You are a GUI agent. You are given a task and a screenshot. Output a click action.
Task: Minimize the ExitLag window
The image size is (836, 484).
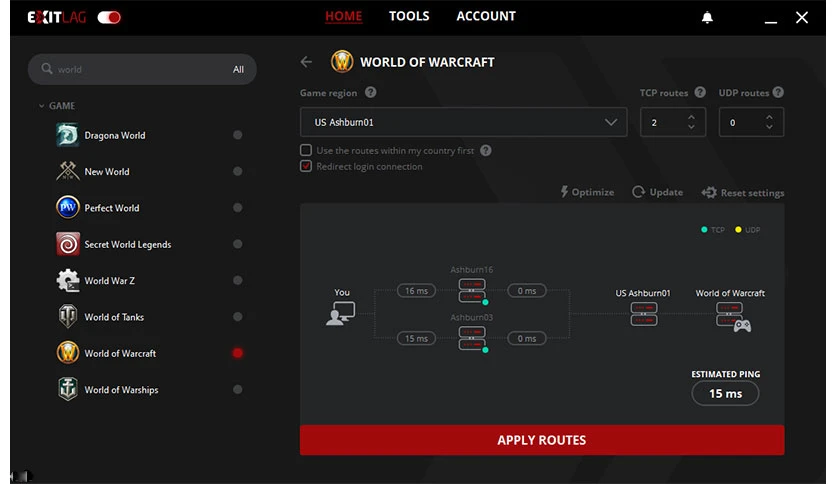770,20
